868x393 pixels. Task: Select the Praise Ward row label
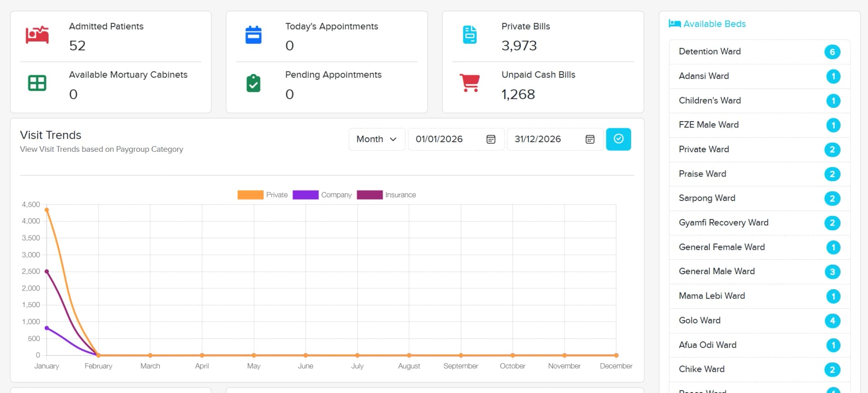pyautogui.click(x=702, y=174)
